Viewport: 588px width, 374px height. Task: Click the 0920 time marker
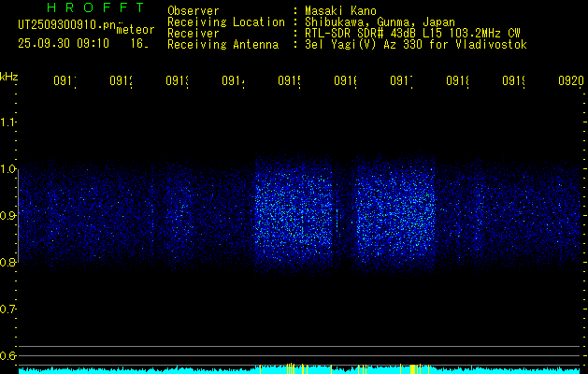571,81
